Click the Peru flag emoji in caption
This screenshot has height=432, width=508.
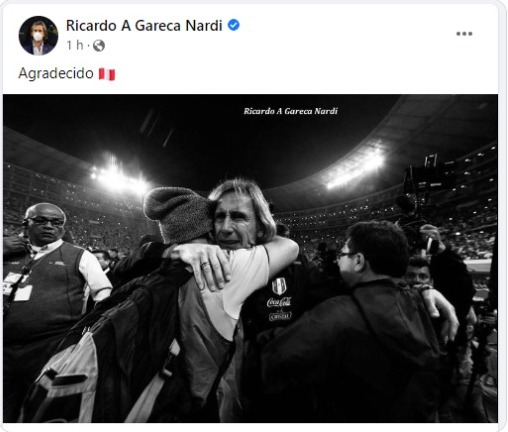coord(107,74)
